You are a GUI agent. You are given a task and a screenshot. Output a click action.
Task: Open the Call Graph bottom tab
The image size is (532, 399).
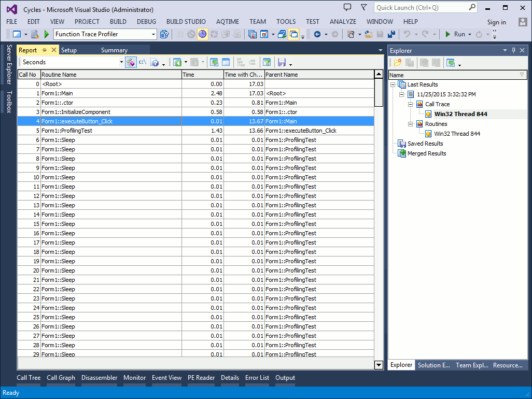pyautogui.click(x=61, y=378)
